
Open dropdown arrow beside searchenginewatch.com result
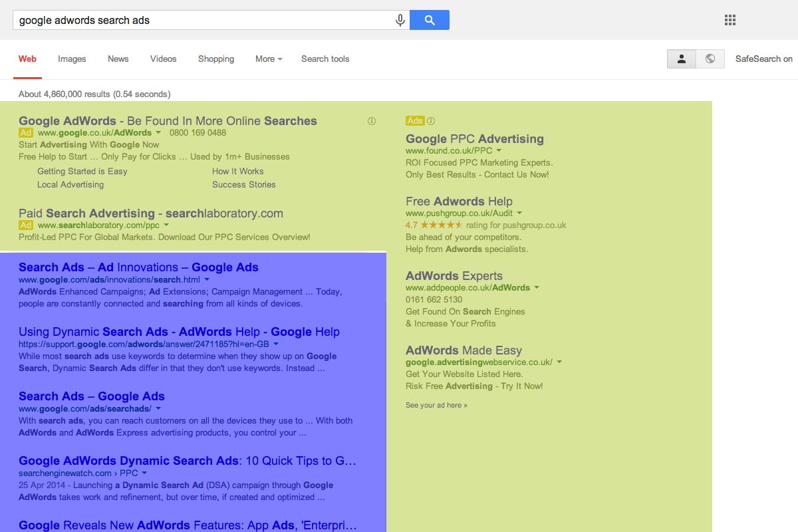(x=144, y=473)
